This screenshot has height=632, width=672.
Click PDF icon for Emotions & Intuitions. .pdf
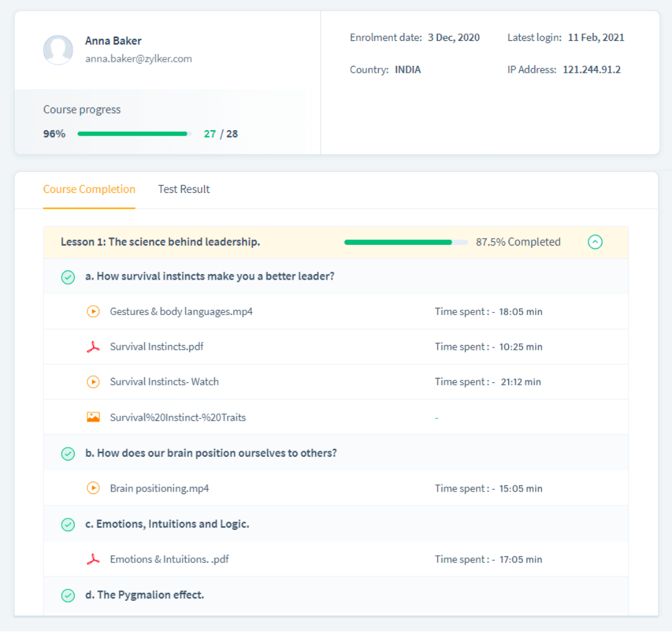tap(93, 559)
